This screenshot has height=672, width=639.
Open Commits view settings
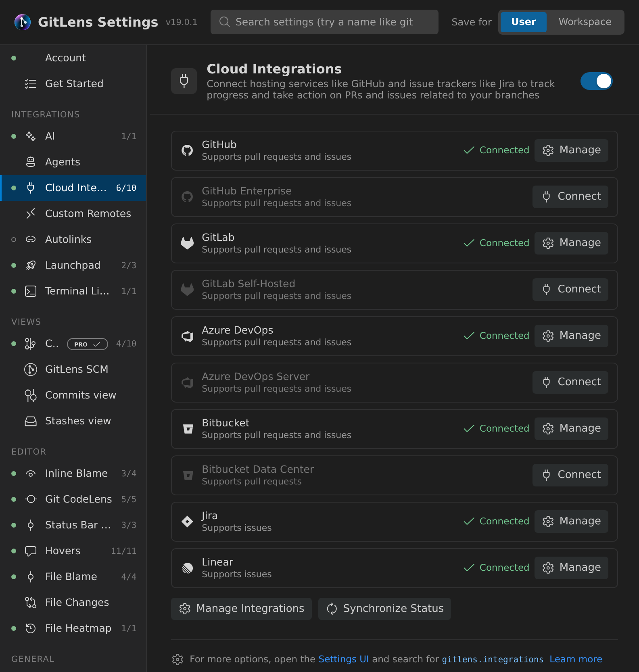(x=73, y=395)
